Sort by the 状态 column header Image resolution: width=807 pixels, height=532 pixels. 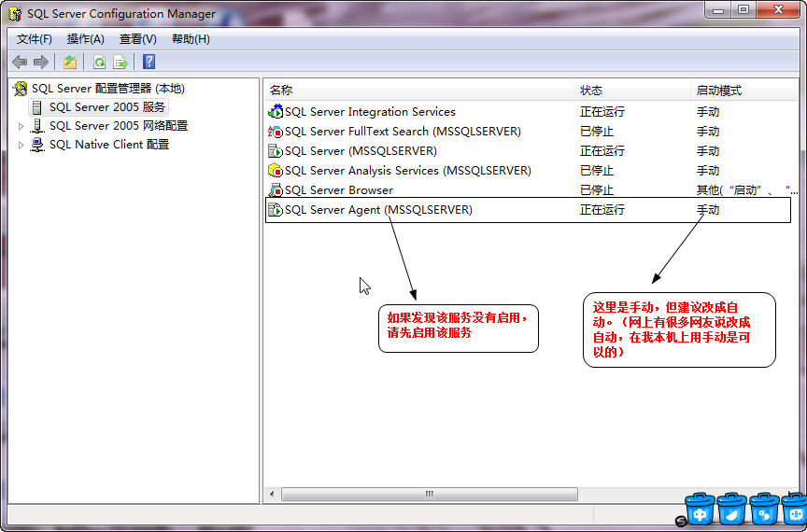coord(631,90)
